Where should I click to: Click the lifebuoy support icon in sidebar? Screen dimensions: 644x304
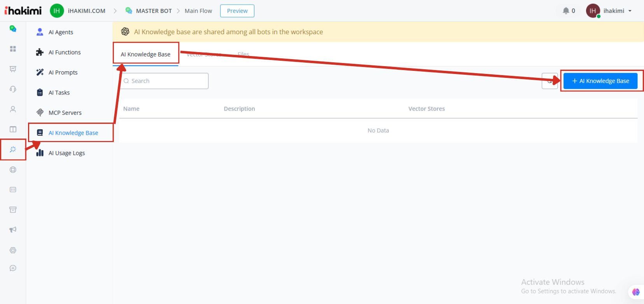click(x=13, y=170)
